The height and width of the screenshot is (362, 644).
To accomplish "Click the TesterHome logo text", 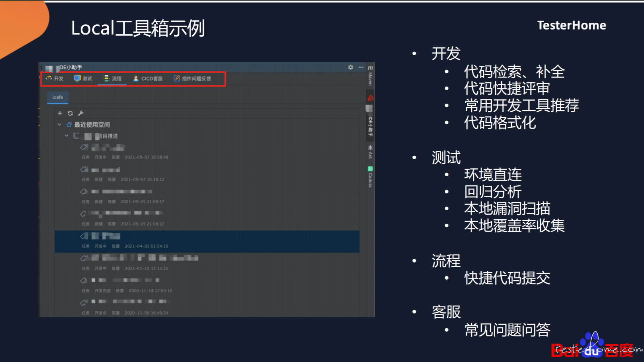I will coord(571,25).
